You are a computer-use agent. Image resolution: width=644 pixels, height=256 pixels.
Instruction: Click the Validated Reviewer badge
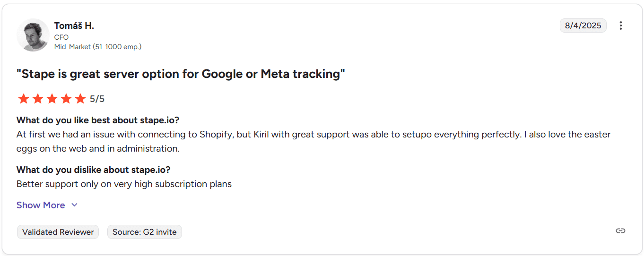tap(58, 232)
